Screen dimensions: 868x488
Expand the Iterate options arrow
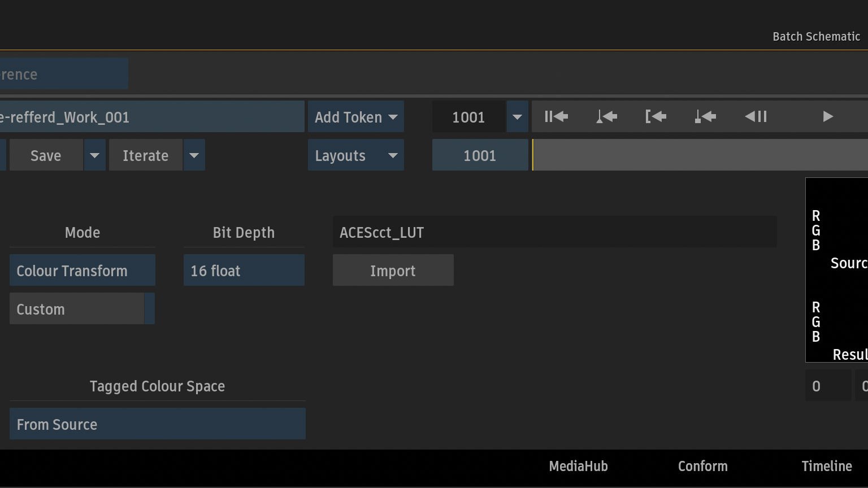click(x=194, y=155)
